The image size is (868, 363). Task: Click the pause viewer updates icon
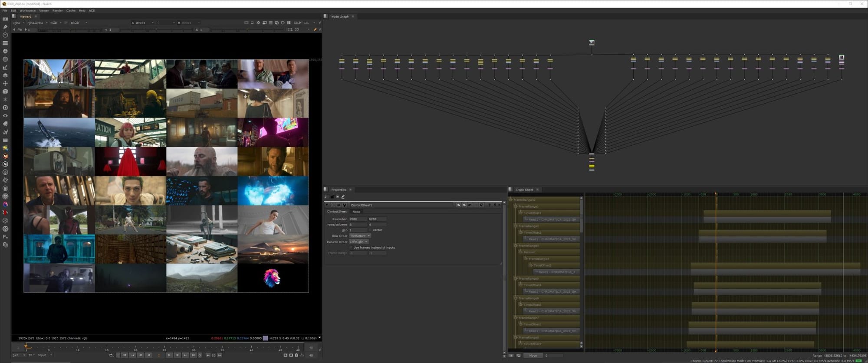[x=289, y=23]
